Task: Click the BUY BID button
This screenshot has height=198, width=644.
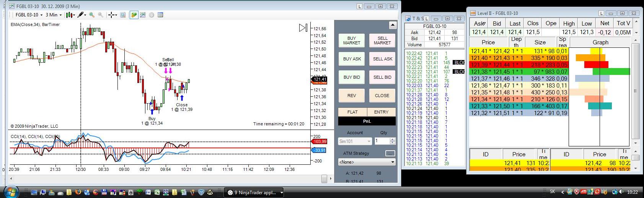Action: tap(352, 77)
